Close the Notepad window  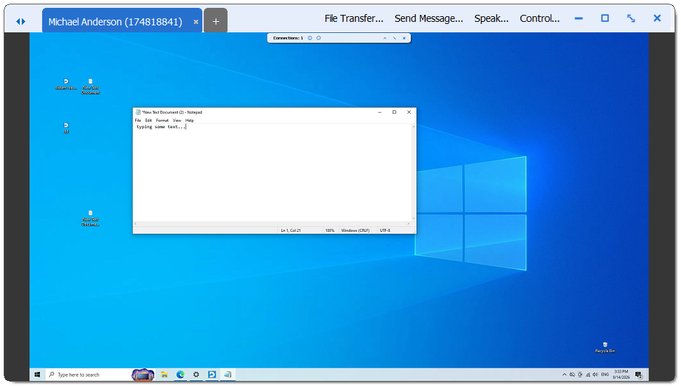pyautogui.click(x=409, y=112)
